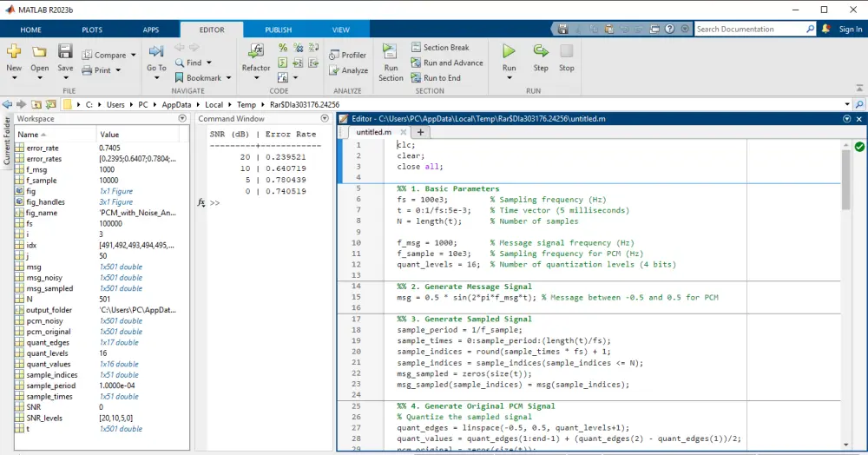
Task: Switch to the PLOTS tab
Action: click(92, 30)
